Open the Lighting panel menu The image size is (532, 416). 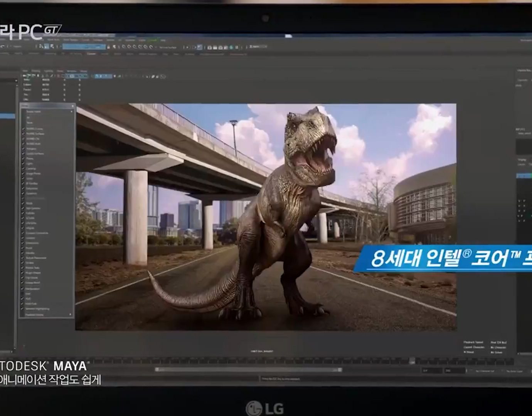48,71
